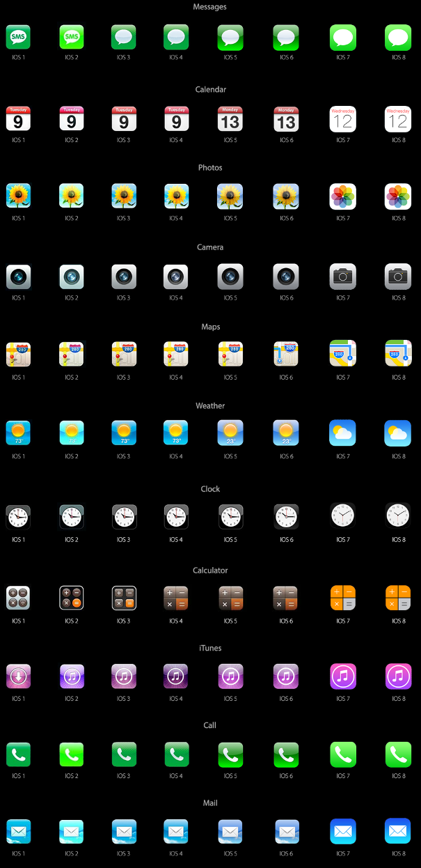Image resolution: width=421 pixels, height=868 pixels.
Task: Click the iOS 7 orange Calculator icon
Action: point(342,598)
